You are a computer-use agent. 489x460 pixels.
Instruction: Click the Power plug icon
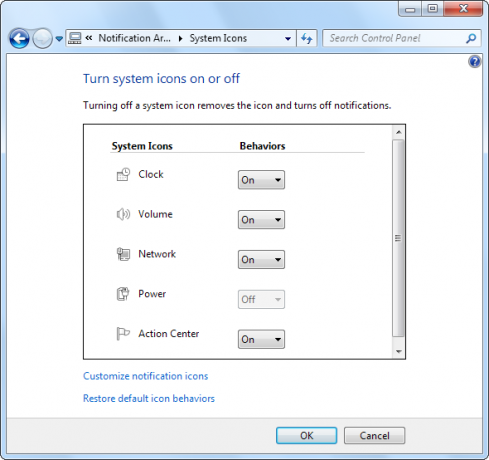pos(123,294)
